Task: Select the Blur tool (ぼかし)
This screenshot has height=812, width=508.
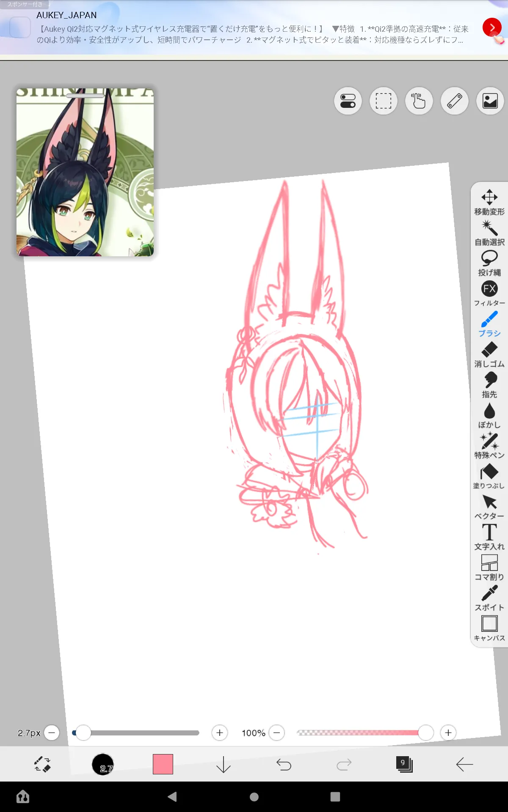Action: click(489, 415)
